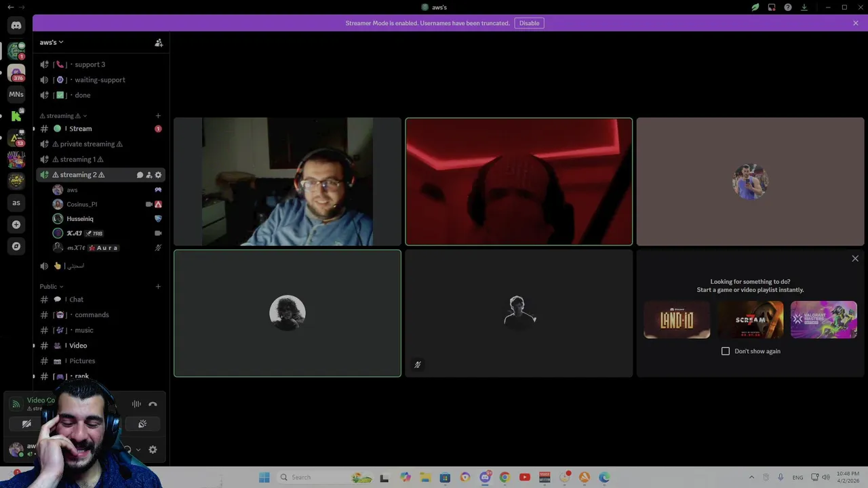Open the MNs server icon
Image resolution: width=868 pixels, height=488 pixels.
tap(16, 94)
